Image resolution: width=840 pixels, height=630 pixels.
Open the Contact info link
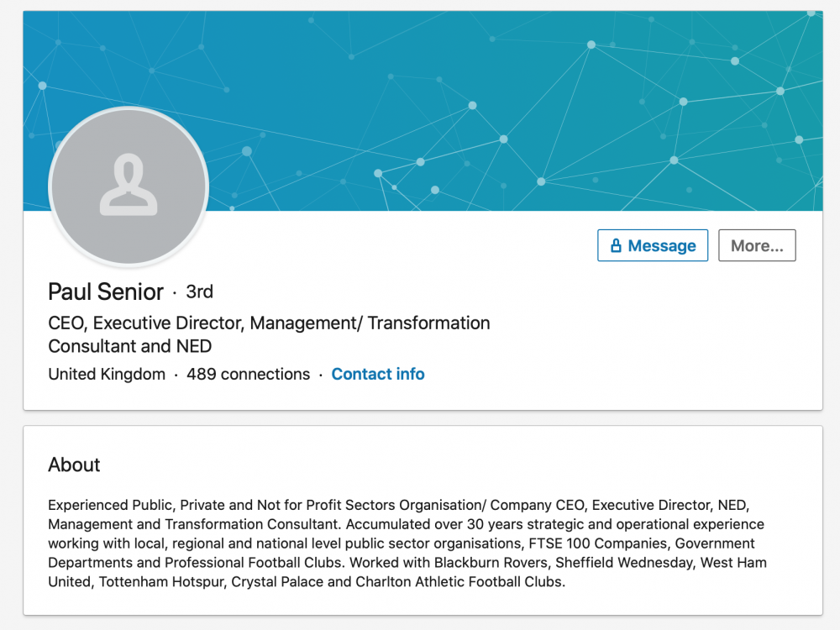[378, 375]
